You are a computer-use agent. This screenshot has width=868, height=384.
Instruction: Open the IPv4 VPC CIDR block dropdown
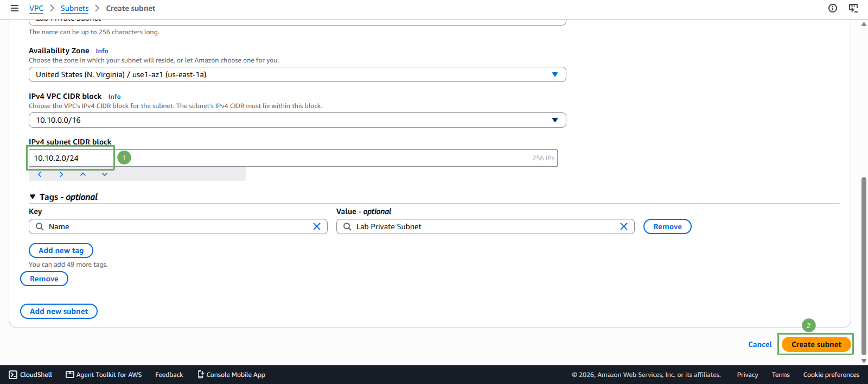coord(297,120)
